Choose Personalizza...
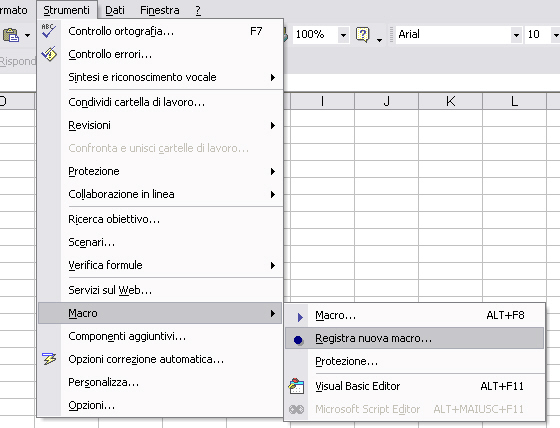This screenshot has height=428, width=560. (x=161, y=382)
